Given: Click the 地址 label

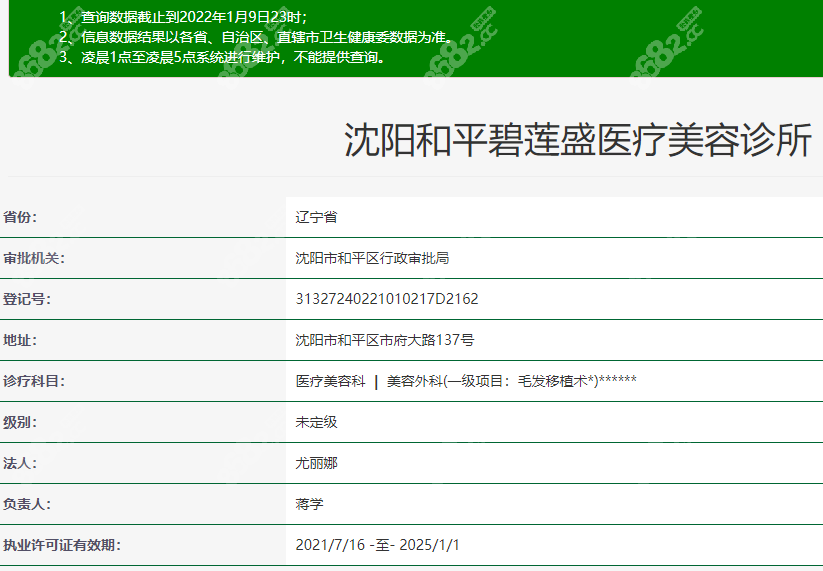Looking at the screenshot, I should [x=20, y=340].
